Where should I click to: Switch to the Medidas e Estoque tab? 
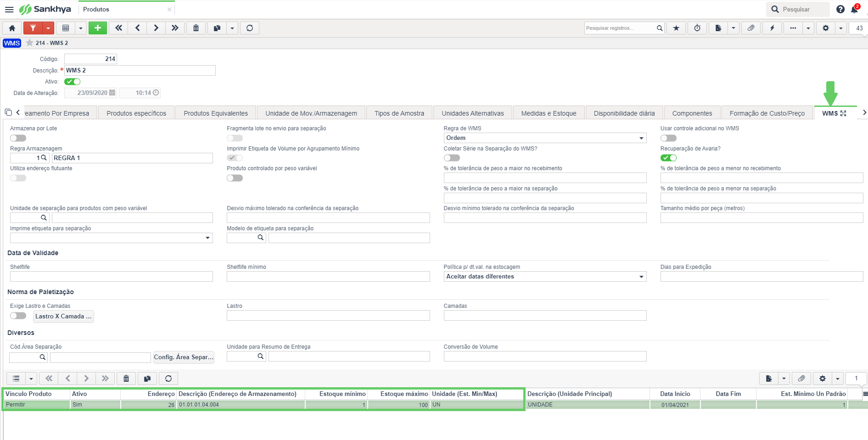549,113
